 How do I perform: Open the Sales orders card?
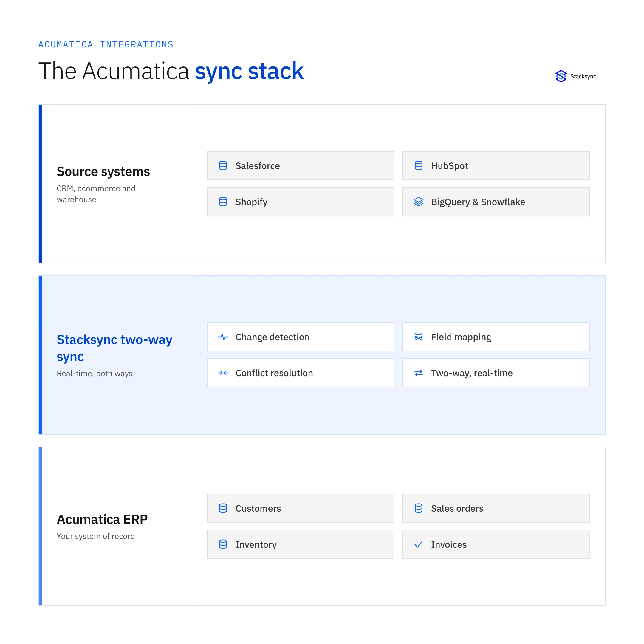[x=496, y=508]
